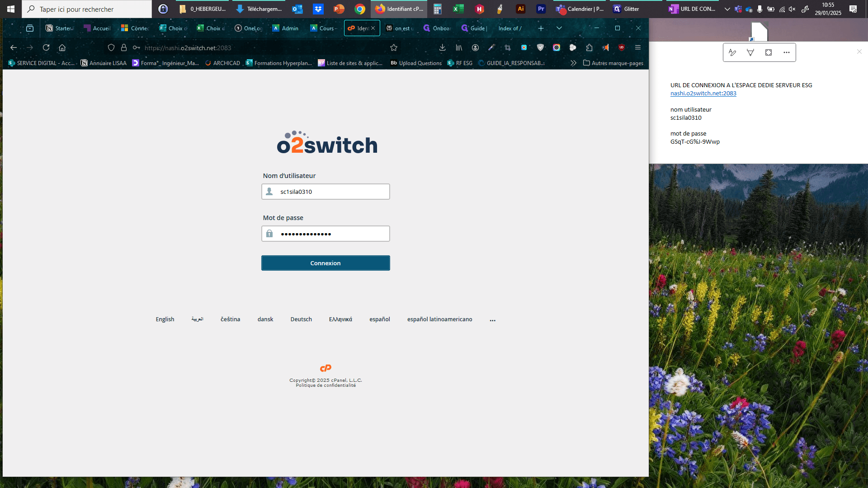The width and height of the screenshot is (868, 488).
Task: Click the Mot de passe input field
Action: click(x=325, y=234)
